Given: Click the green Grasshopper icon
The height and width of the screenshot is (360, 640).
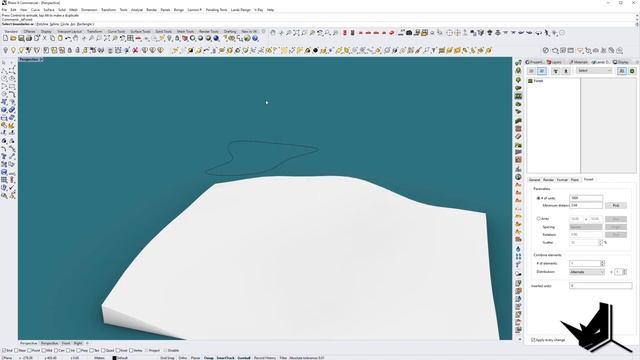Looking at the screenshot, I should coord(247,38).
